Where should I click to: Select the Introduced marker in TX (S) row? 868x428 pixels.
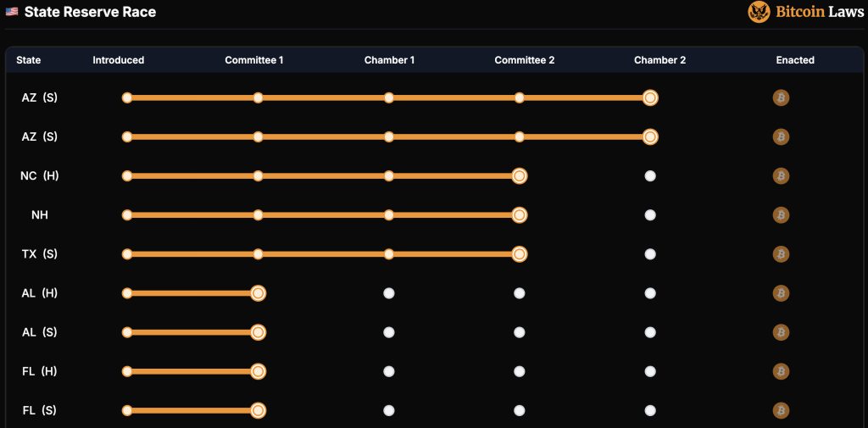click(127, 254)
